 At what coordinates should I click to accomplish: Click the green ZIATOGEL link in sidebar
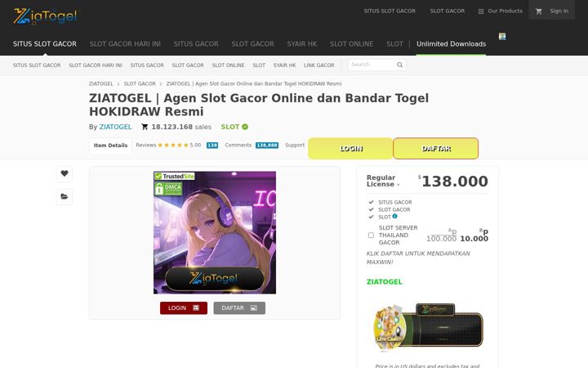384,282
